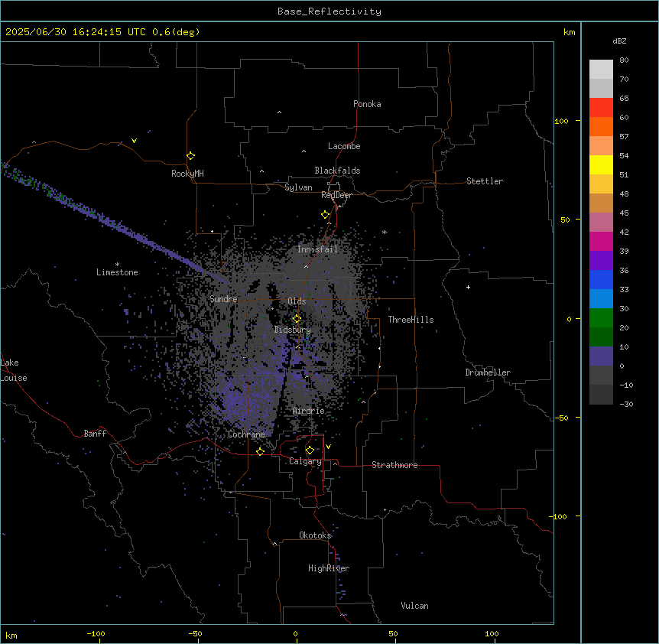Click the ThreeHills town label
The height and width of the screenshot is (644, 659).
411,320
